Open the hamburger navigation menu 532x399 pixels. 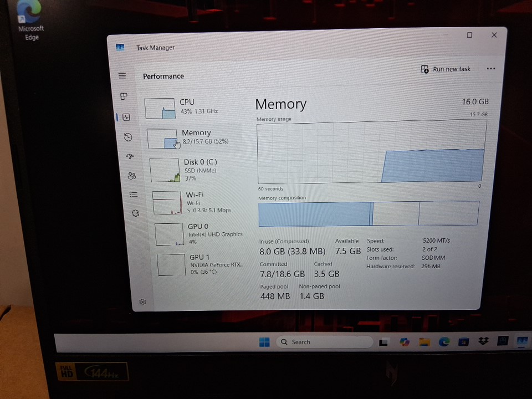click(x=122, y=76)
